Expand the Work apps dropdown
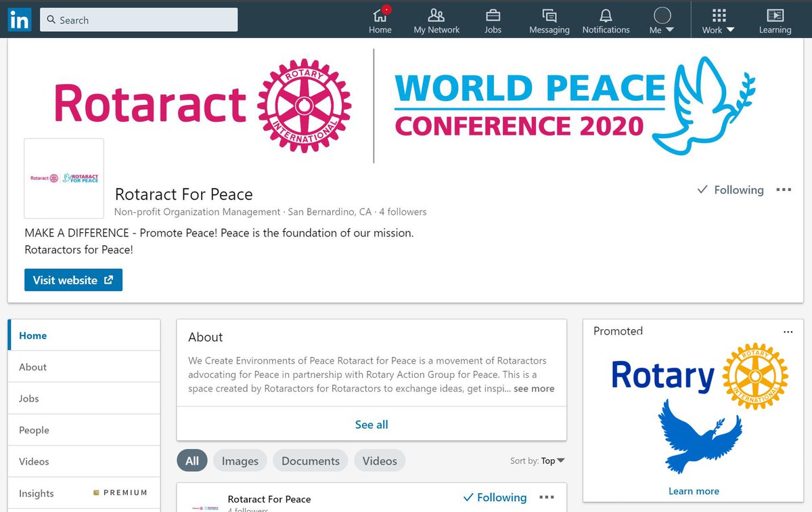Image resolution: width=812 pixels, height=512 pixels. (x=719, y=21)
